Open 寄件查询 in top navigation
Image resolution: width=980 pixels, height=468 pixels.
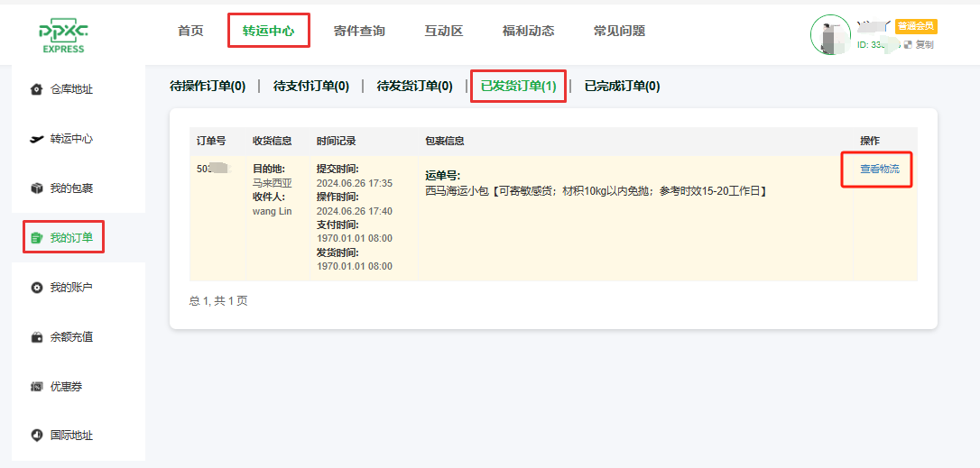click(x=359, y=31)
